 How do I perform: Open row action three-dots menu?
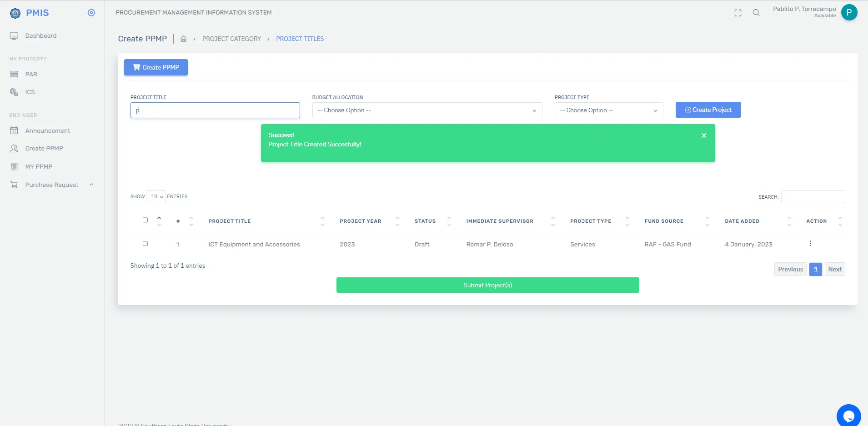pyautogui.click(x=810, y=244)
